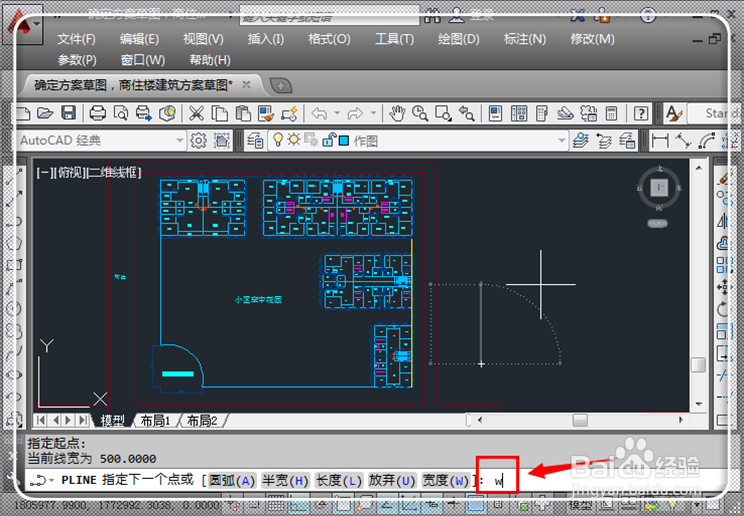The width and height of the screenshot is (744, 516).
Task: Select the Zoom Window tool
Action: tap(443, 113)
